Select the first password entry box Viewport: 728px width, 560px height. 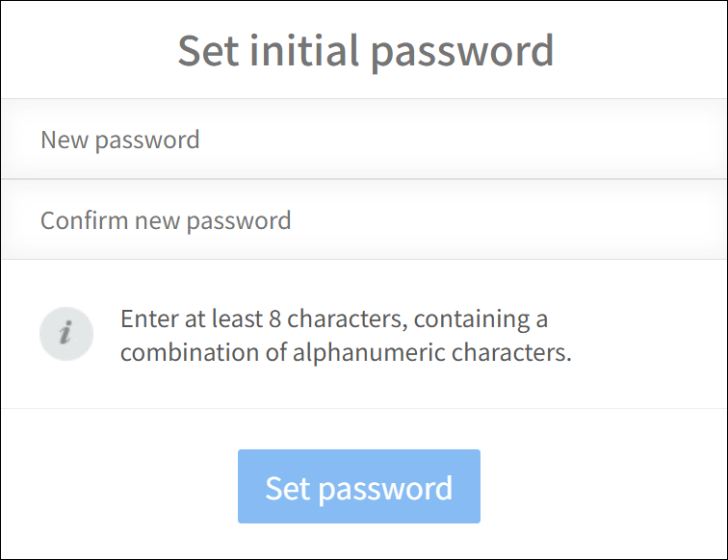[x=364, y=140]
